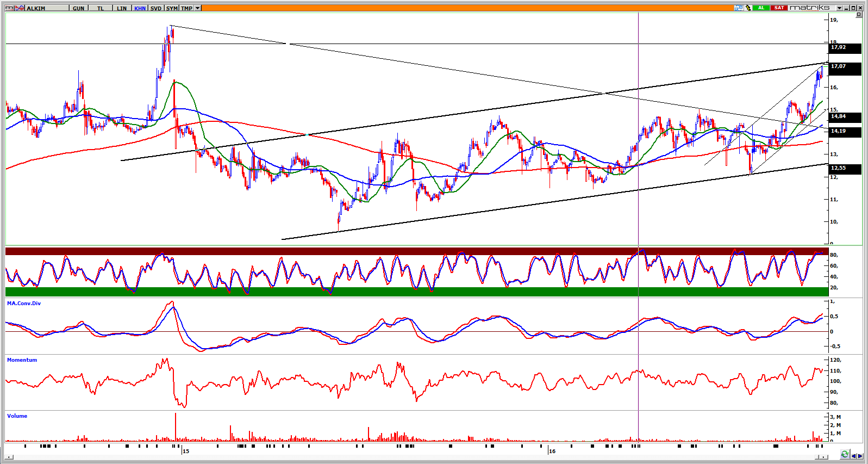The width and height of the screenshot is (868, 464).
Task: Click the matriks logo
Action: point(810,8)
